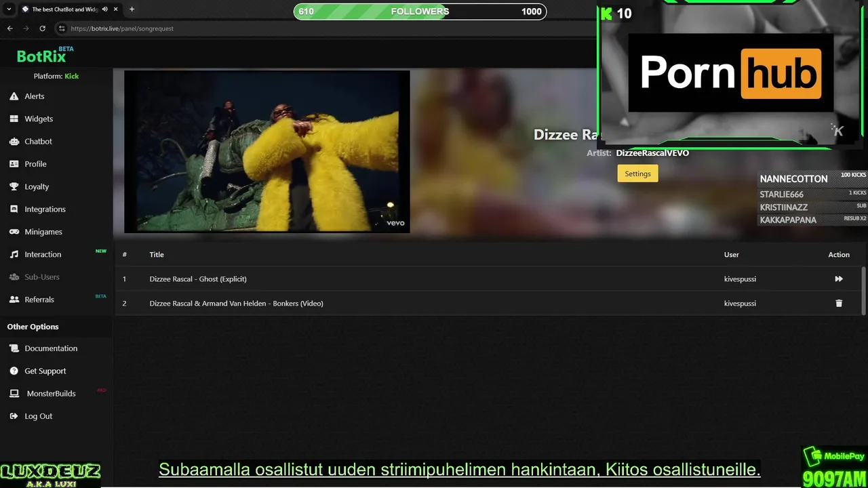Open the Documentation link

[x=51, y=348]
